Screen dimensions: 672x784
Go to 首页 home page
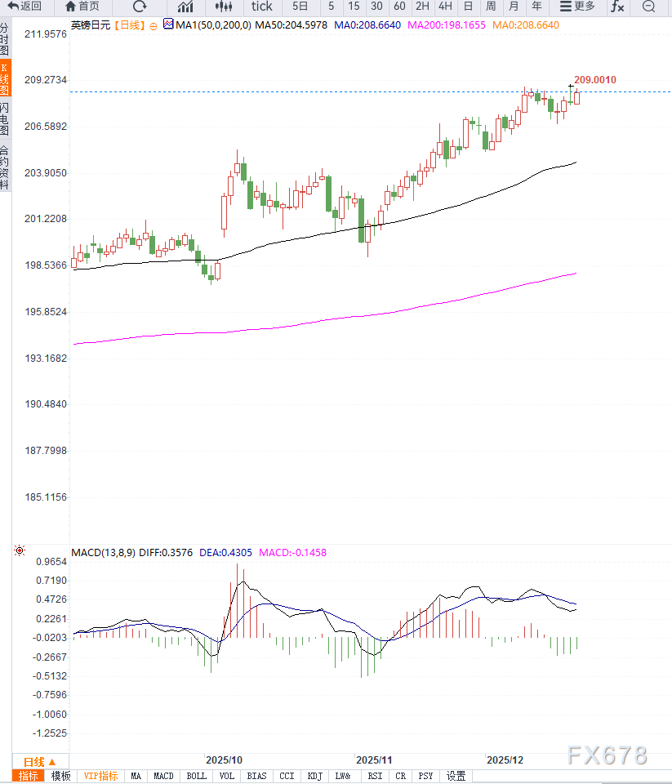[82, 7]
